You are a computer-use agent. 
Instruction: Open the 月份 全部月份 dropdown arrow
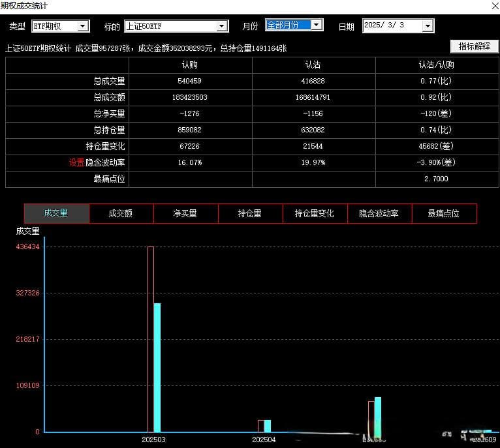click(x=316, y=25)
